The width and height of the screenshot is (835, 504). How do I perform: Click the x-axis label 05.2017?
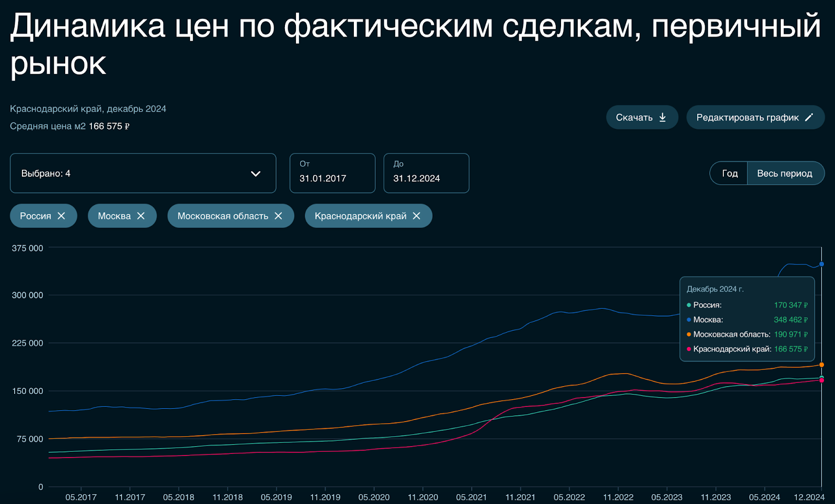pyautogui.click(x=81, y=497)
